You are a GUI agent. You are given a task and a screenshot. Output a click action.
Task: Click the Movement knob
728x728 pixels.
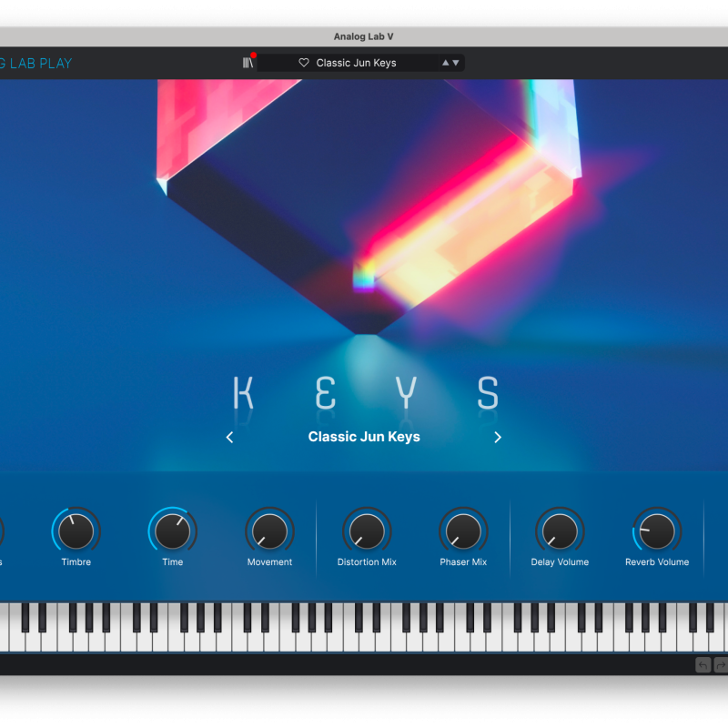click(x=269, y=531)
